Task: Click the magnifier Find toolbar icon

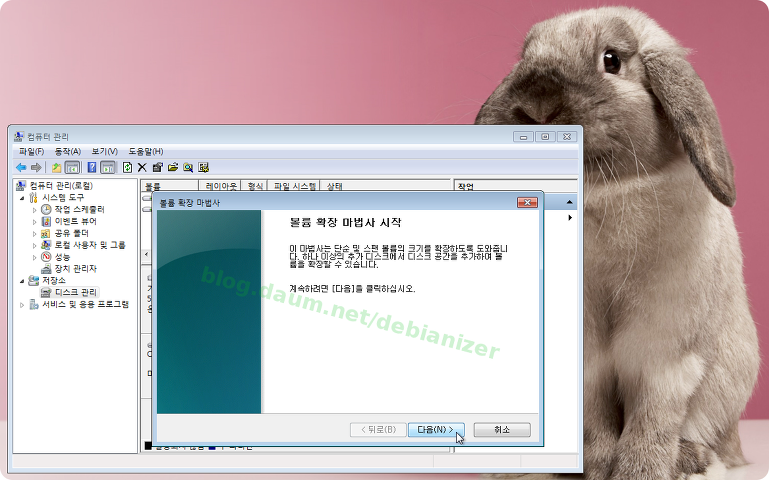Action: (x=188, y=168)
